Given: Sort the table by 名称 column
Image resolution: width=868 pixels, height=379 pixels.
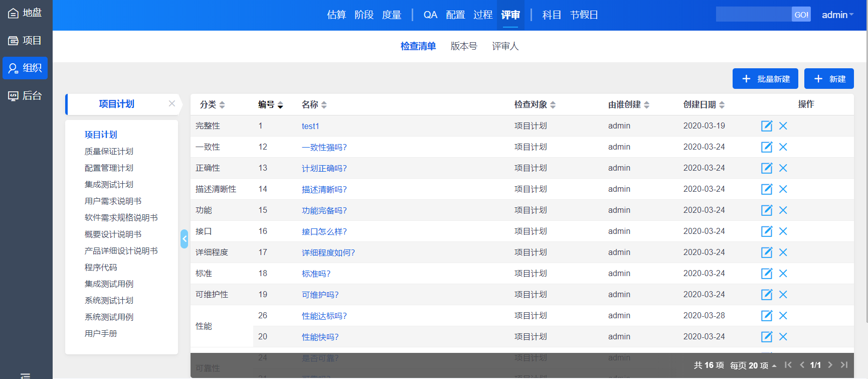Looking at the screenshot, I should coord(314,104).
